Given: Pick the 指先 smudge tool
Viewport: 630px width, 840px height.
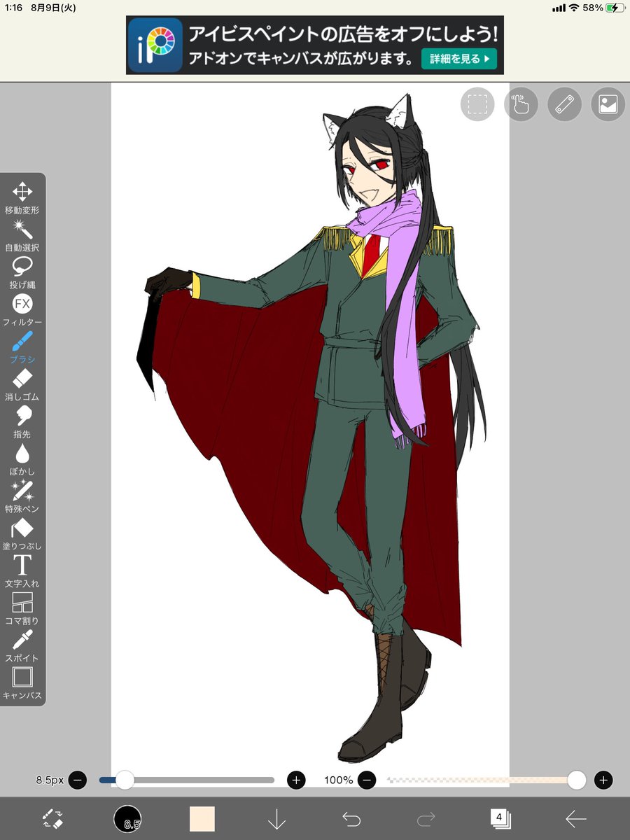Looking at the screenshot, I should (x=22, y=422).
